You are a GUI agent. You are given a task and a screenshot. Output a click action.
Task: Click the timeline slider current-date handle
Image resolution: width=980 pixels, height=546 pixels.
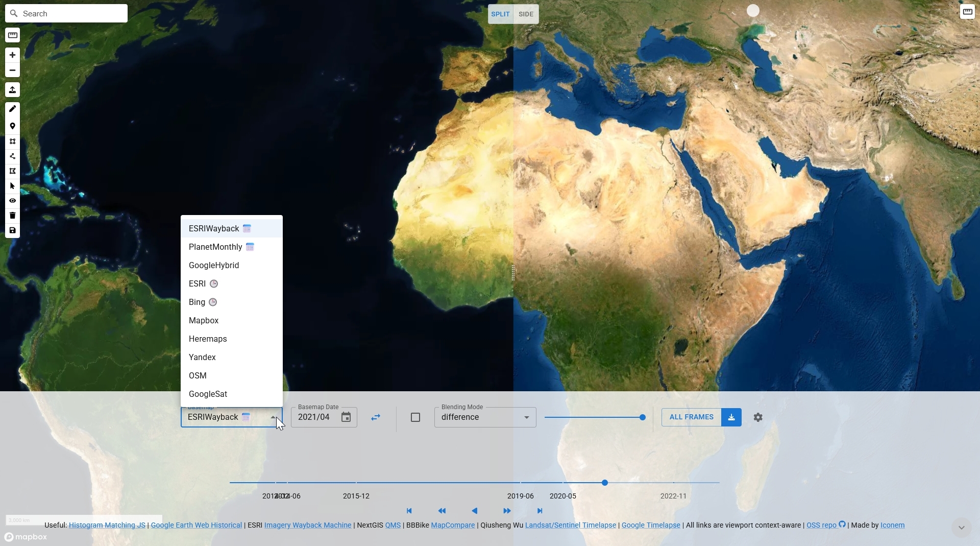(605, 483)
